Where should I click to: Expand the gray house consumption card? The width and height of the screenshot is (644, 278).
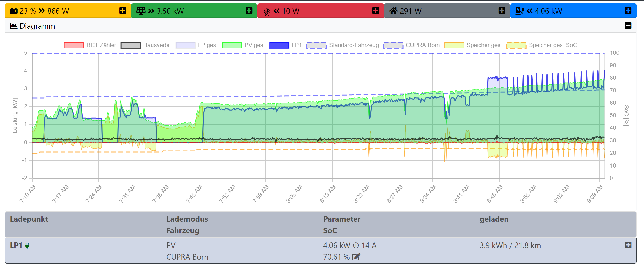(501, 11)
